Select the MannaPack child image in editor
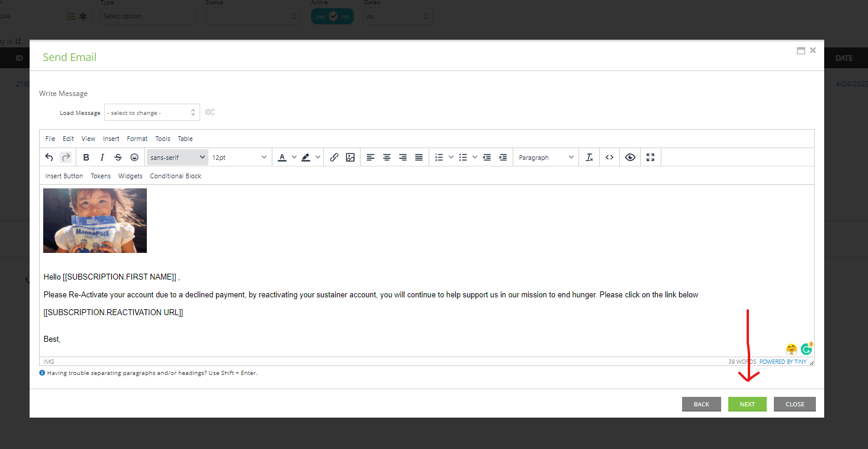The height and width of the screenshot is (449, 868). tap(95, 220)
